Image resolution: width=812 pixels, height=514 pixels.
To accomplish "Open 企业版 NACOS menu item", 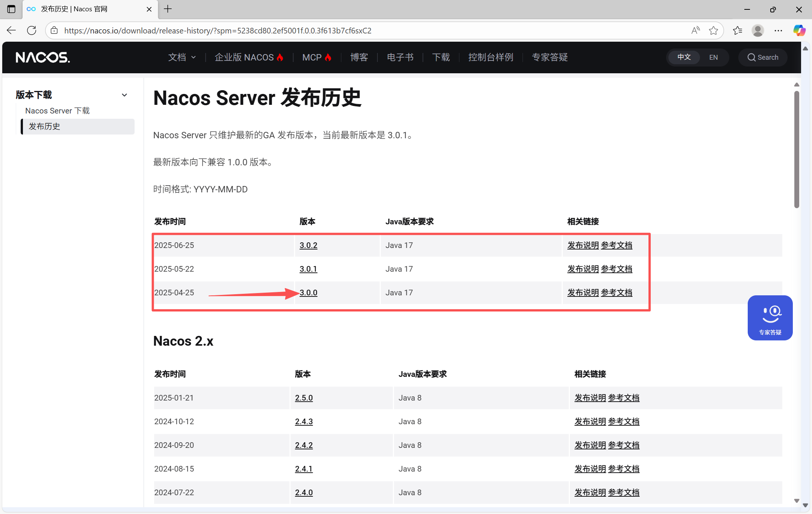I will 249,57.
